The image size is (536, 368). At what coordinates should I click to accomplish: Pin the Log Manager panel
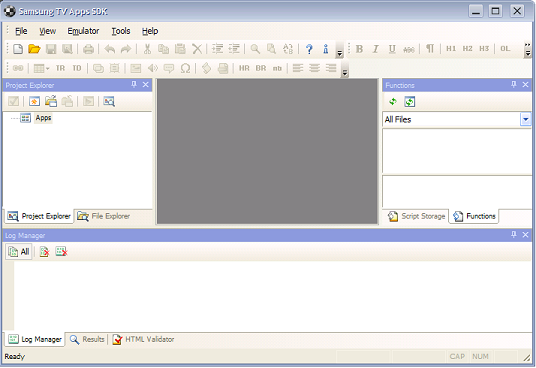pyautogui.click(x=514, y=235)
